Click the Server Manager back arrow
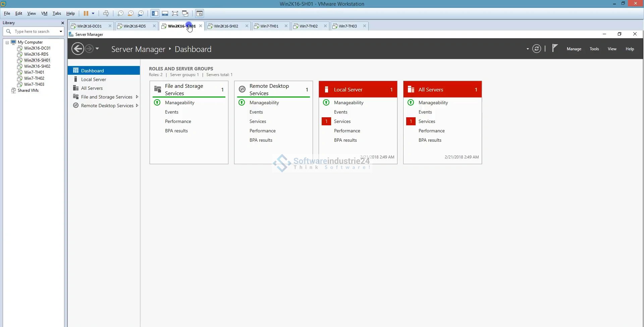This screenshot has width=644, height=327. [78, 49]
